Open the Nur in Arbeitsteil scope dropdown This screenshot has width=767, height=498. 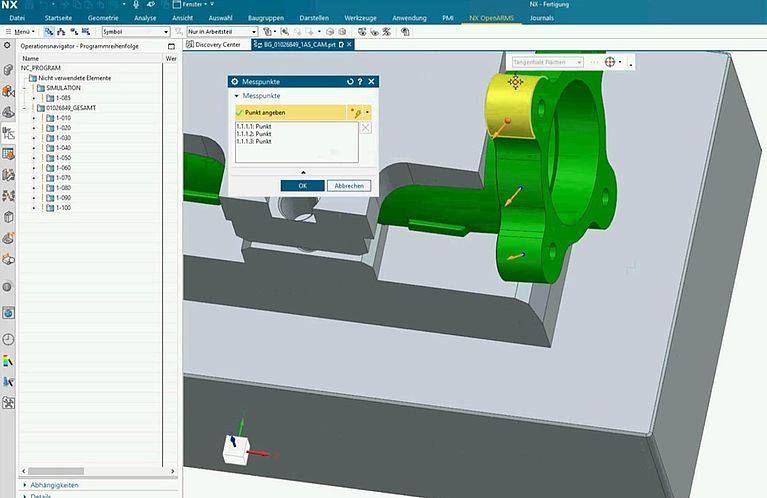[222, 32]
